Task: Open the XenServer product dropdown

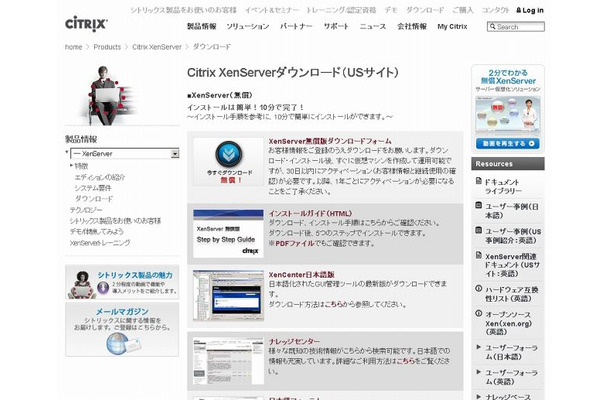Action: pos(124,154)
